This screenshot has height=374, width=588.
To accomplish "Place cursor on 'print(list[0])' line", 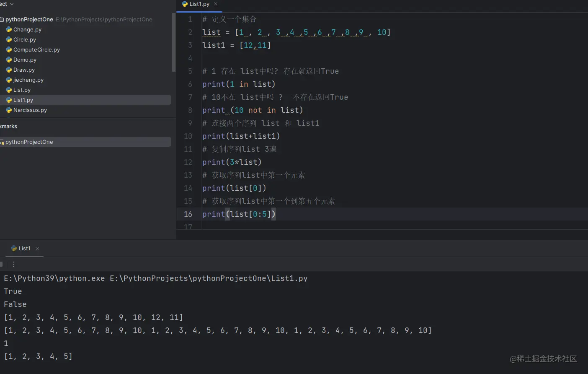I will [234, 188].
